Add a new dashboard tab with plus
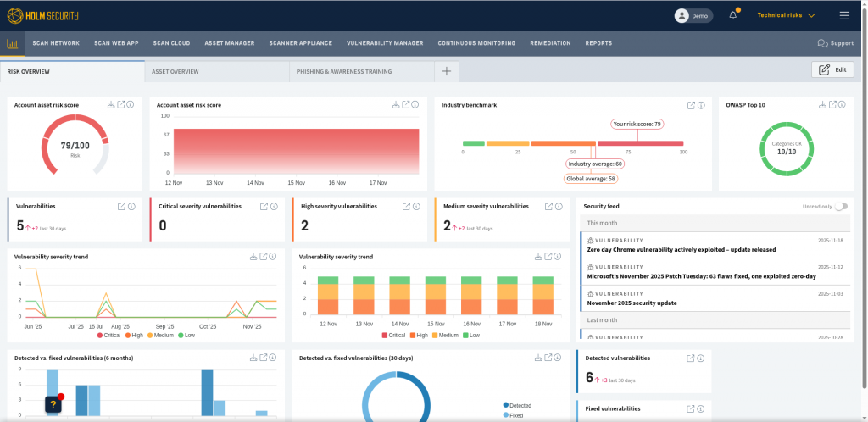Viewport: 868px width, 422px height. click(447, 71)
